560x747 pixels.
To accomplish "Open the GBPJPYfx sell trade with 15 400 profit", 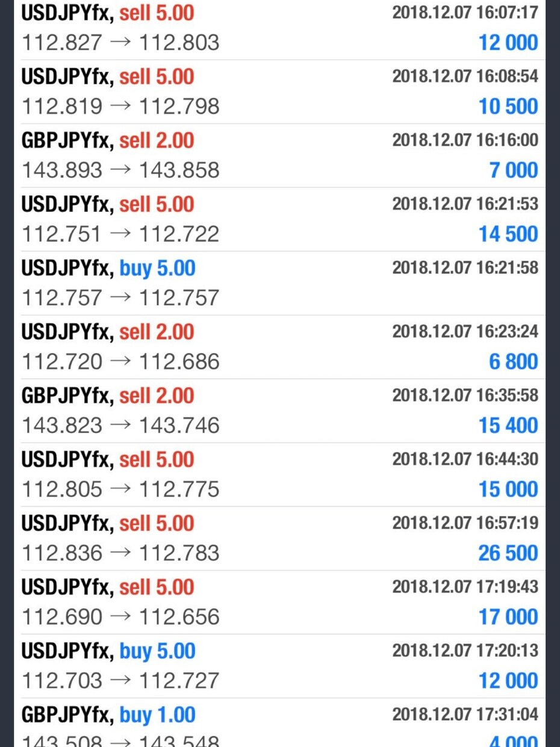I will (x=279, y=411).
